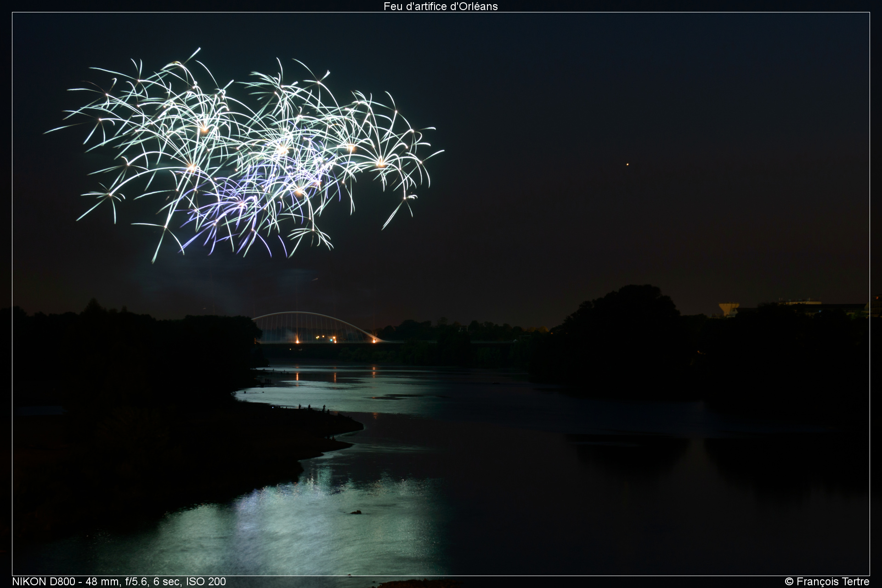Click the '© François Tertre' copyright text
Screen dimensions: 882x588
coord(827,582)
